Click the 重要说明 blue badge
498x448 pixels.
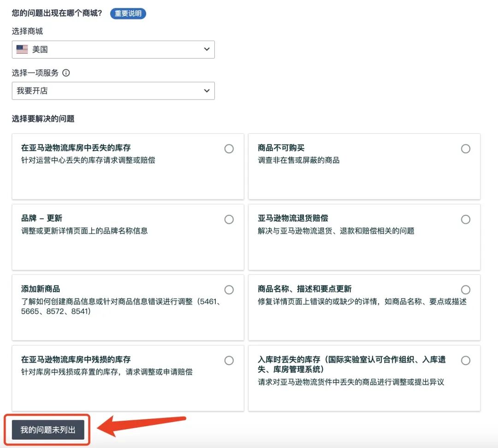point(128,13)
